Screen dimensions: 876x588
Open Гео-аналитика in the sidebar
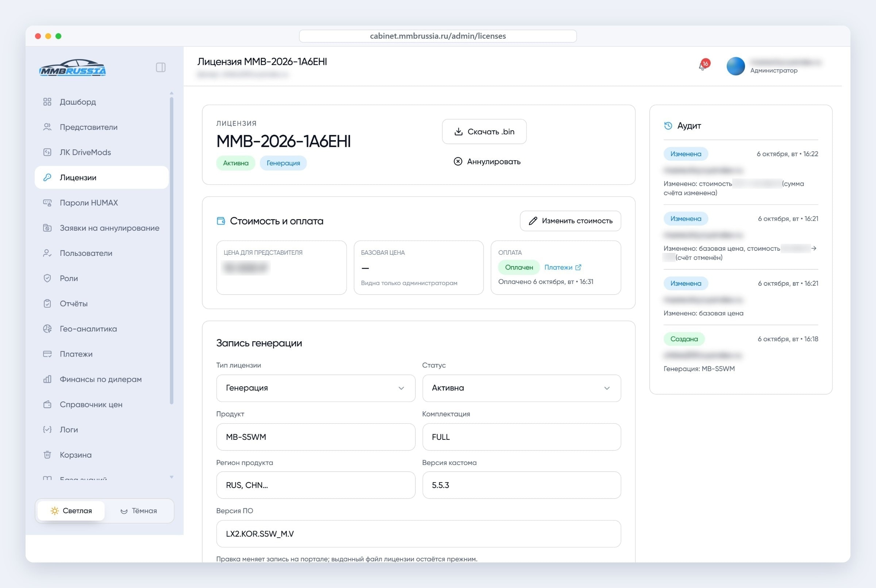point(101,329)
